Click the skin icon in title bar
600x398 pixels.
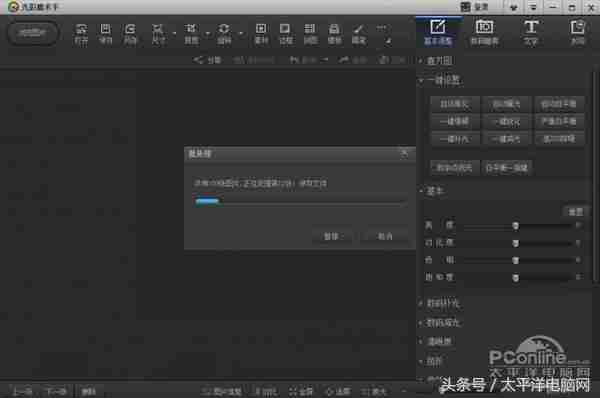(514, 7)
